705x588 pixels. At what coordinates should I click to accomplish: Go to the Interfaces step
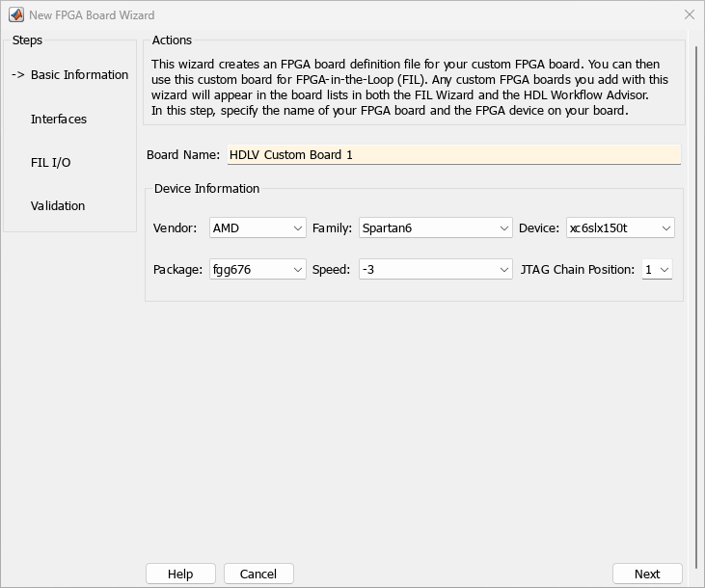[x=59, y=120]
